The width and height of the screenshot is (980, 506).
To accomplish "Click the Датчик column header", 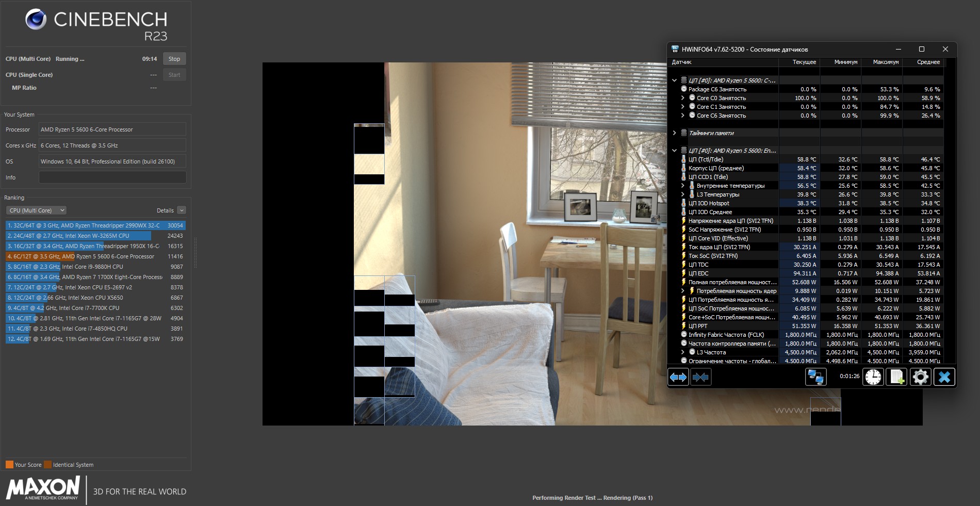I will tap(723, 62).
